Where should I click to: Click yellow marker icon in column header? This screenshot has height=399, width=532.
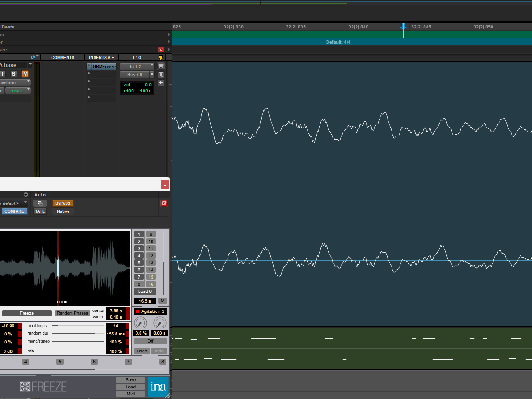[x=161, y=57]
